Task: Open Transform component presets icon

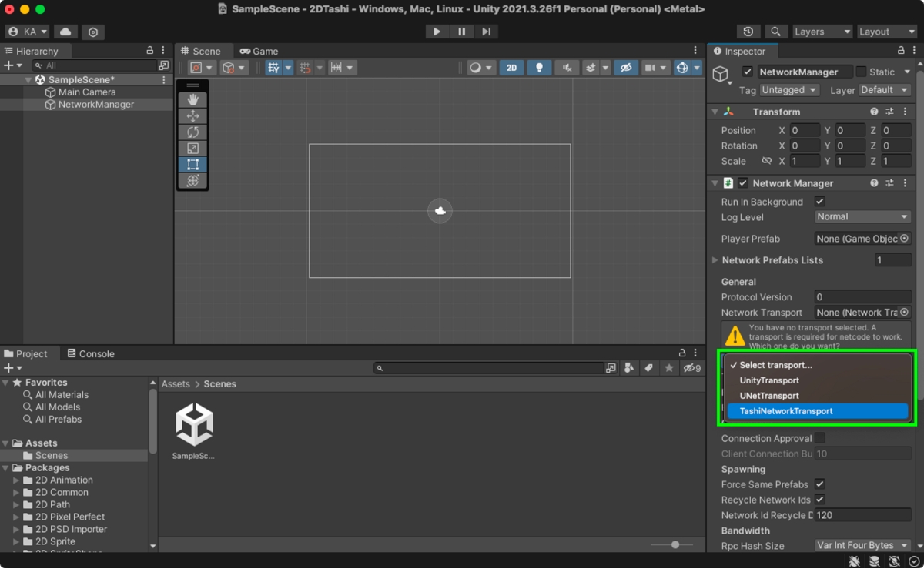Action: coord(889,112)
